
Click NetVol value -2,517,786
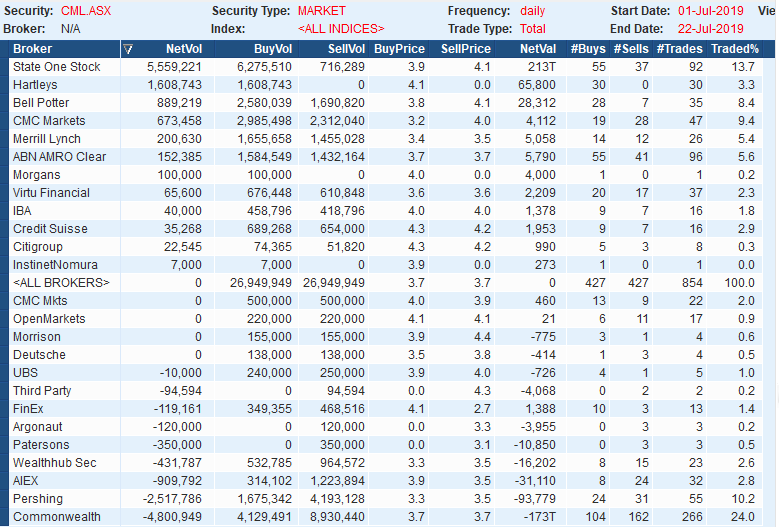(172, 499)
